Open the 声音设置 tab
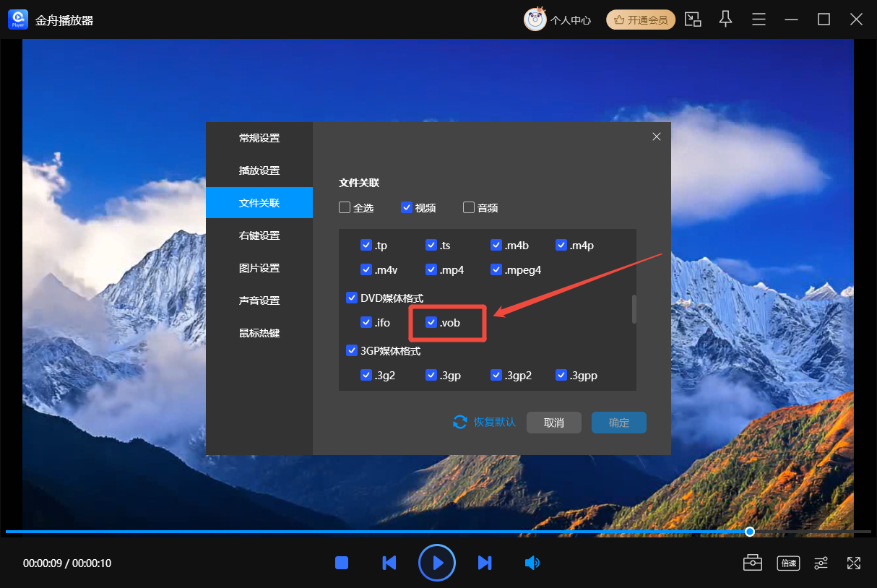The height and width of the screenshot is (588, 877). (x=259, y=301)
